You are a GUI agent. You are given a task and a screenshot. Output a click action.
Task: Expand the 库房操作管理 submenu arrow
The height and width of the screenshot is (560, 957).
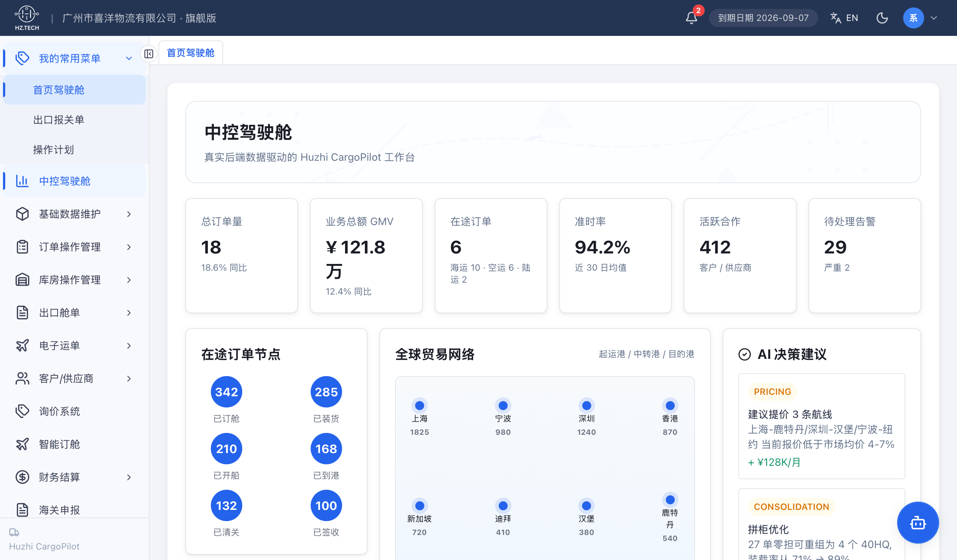[x=129, y=280]
